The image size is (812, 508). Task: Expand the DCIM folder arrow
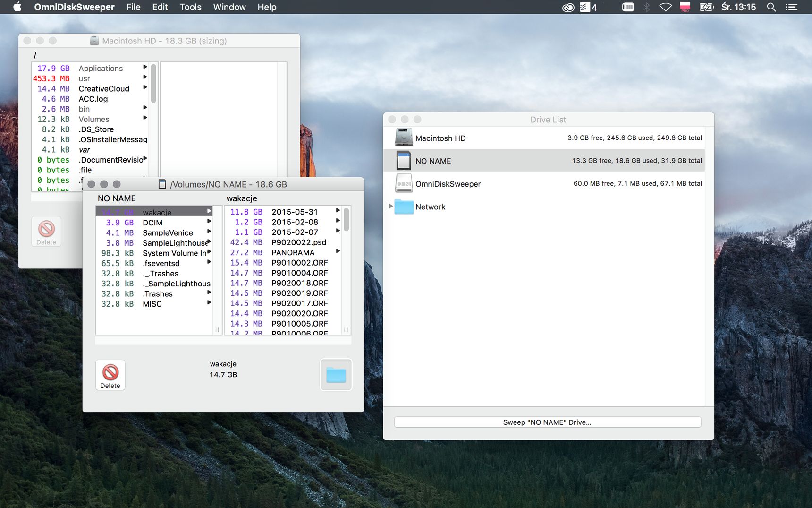click(209, 221)
